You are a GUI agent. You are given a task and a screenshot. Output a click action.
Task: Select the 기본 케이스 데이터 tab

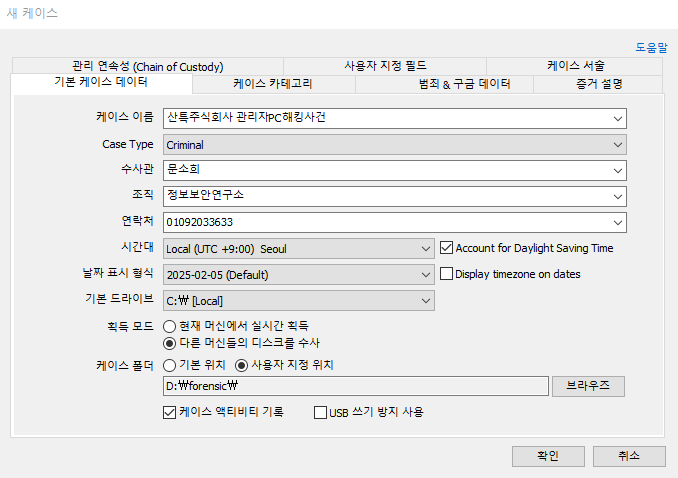point(101,83)
